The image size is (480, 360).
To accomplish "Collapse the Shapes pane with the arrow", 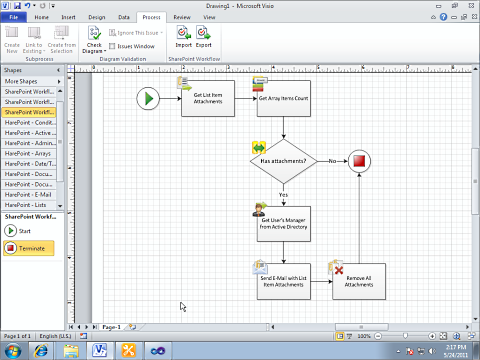I will tap(58, 70).
